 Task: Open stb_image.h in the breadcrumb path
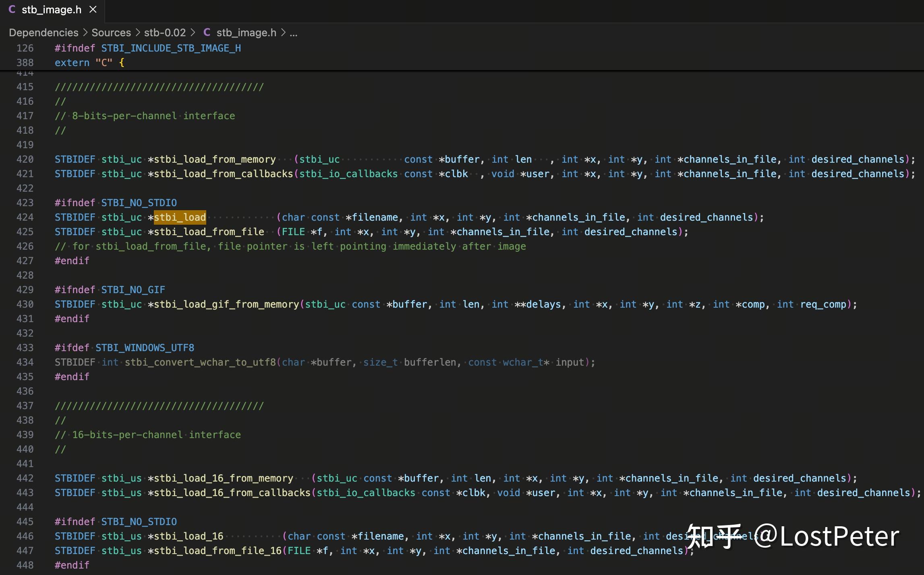pyautogui.click(x=247, y=33)
